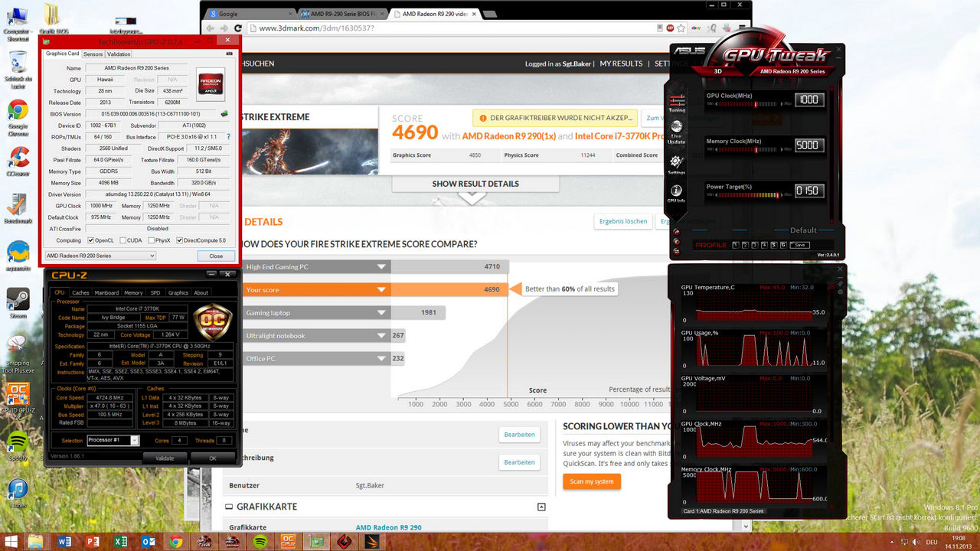Launch Excel from the taskbar
Viewport: 980px width, 551px height.
120,542
